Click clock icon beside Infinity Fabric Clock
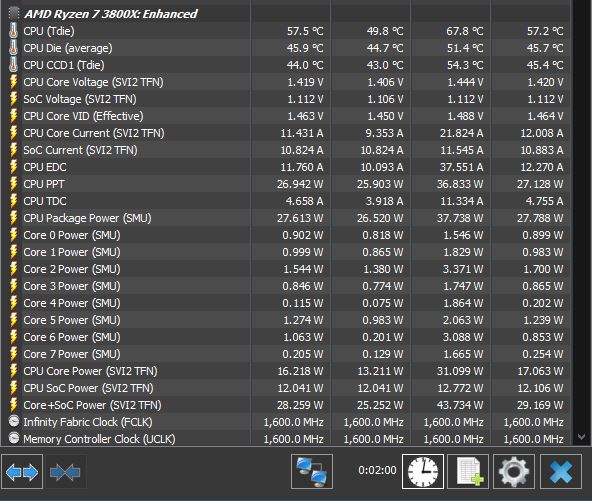 (14, 421)
